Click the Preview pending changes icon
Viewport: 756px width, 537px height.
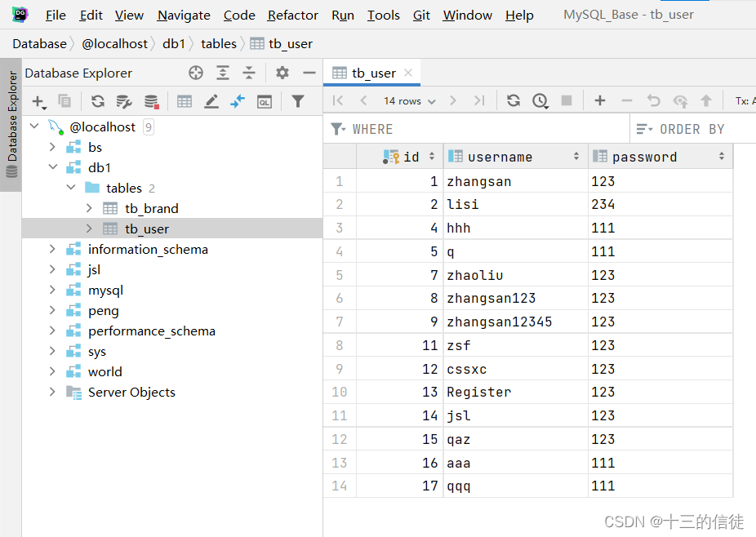tap(680, 100)
